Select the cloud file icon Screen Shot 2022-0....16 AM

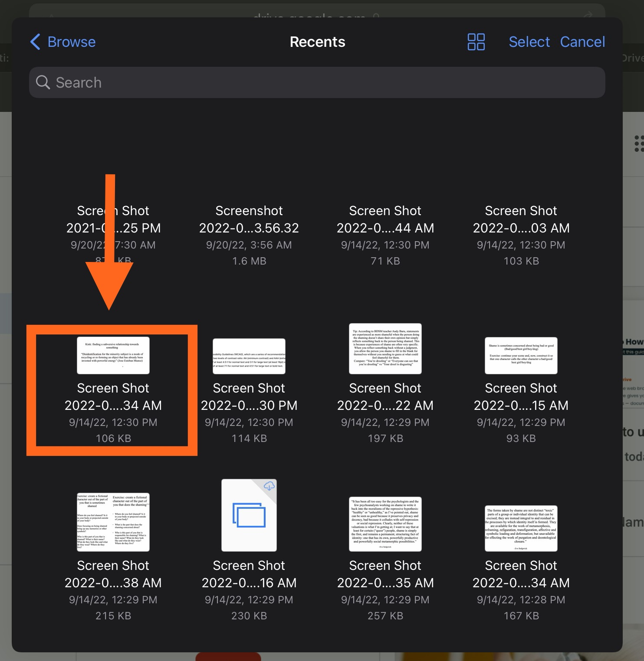(249, 515)
